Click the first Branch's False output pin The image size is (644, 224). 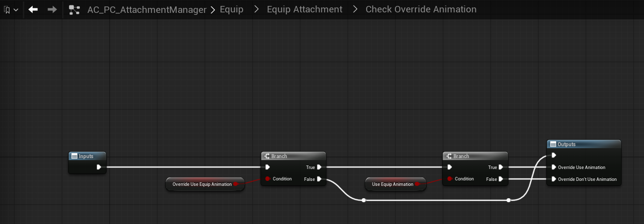(320, 179)
